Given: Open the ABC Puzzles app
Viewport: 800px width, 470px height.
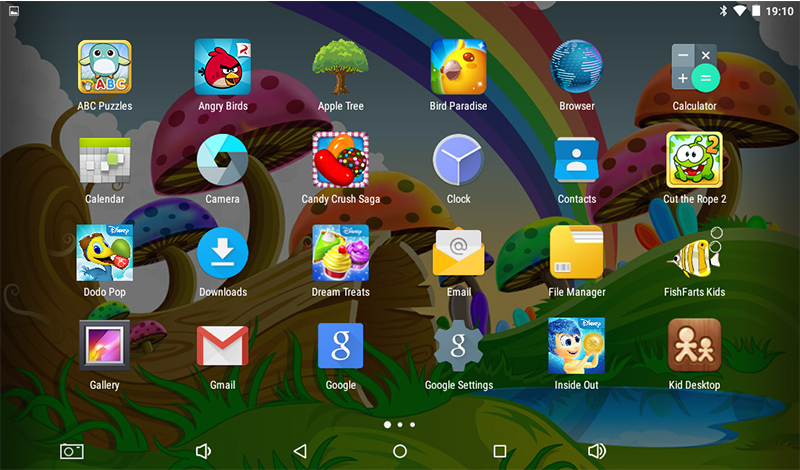Looking at the screenshot, I should (105, 67).
